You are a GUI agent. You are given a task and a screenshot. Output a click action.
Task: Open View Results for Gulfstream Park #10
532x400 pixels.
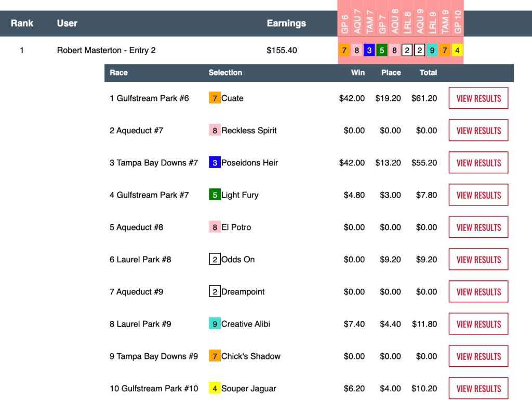(x=478, y=389)
